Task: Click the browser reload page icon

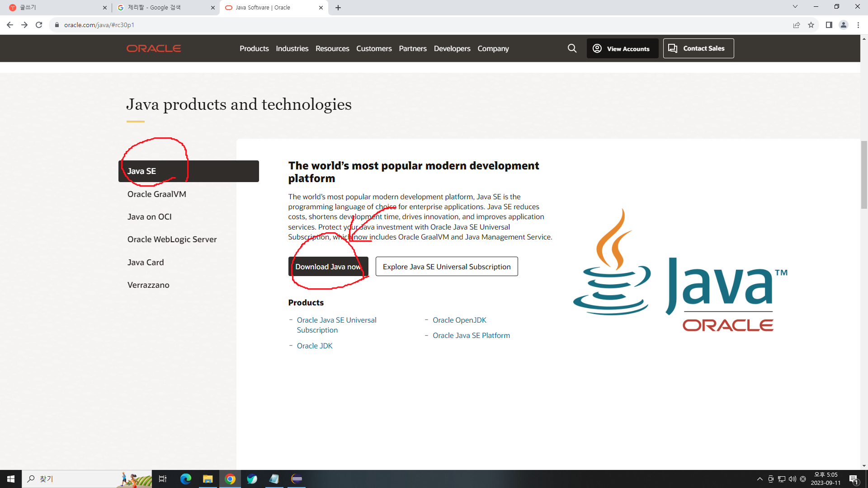Action: [39, 25]
